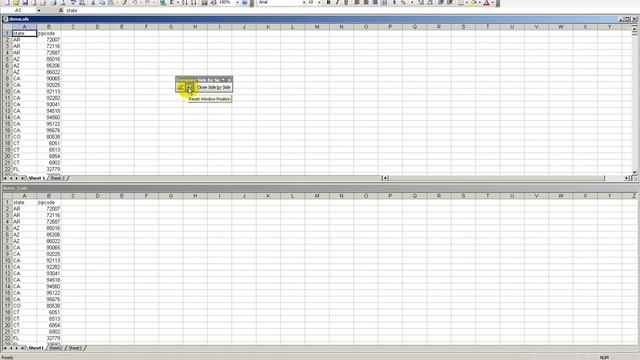Open the font size dropdown arrow

tap(319, 2)
